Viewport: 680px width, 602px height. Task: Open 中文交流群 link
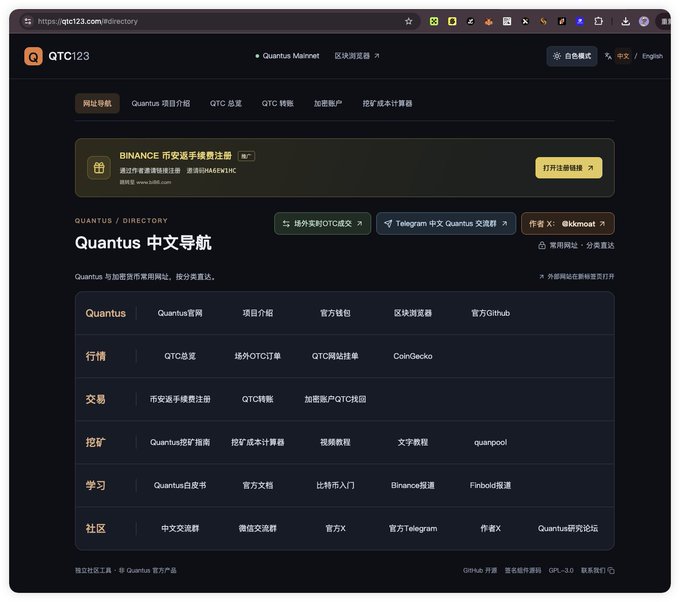click(180, 528)
